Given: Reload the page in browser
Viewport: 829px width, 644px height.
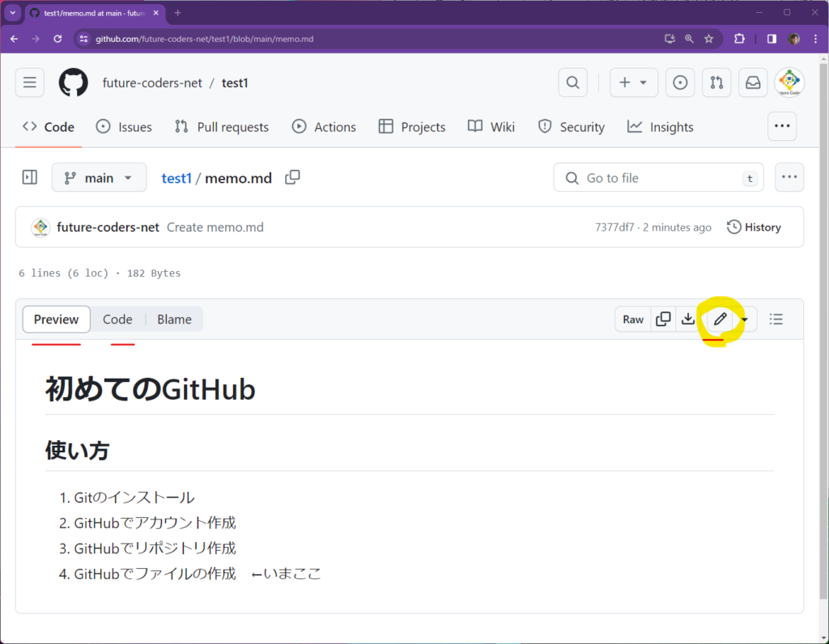Looking at the screenshot, I should tap(57, 39).
